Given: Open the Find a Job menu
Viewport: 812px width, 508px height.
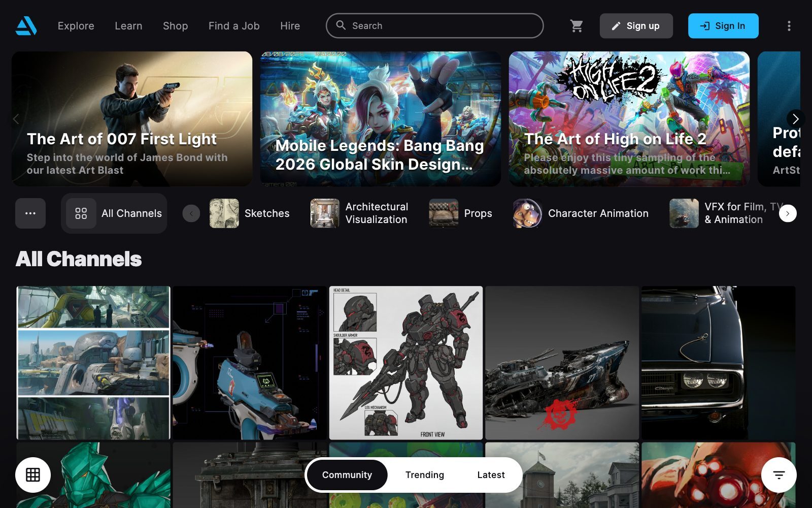Looking at the screenshot, I should [x=234, y=26].
